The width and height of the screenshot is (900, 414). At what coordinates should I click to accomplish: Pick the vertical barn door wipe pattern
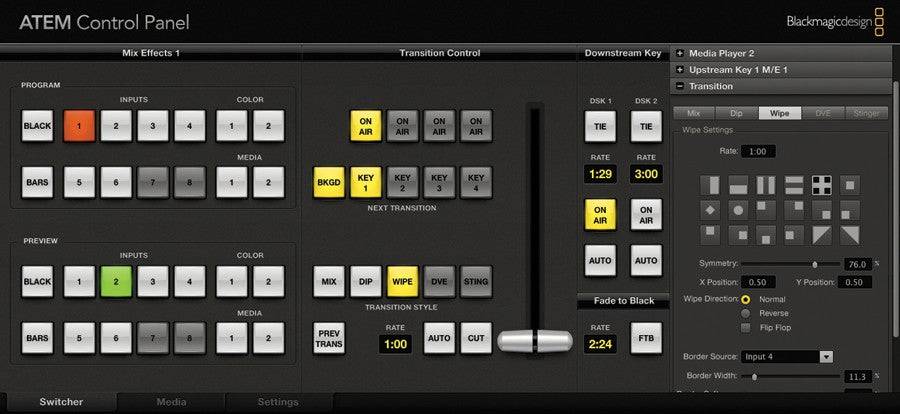[766, 185]
